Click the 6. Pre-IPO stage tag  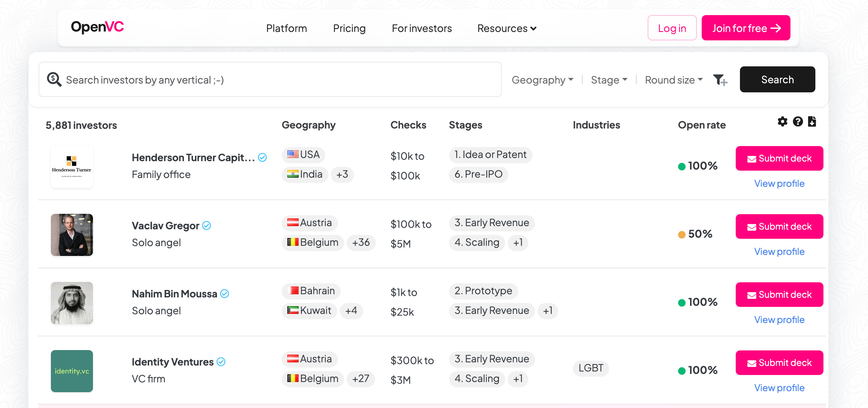[x=479, y=175]
